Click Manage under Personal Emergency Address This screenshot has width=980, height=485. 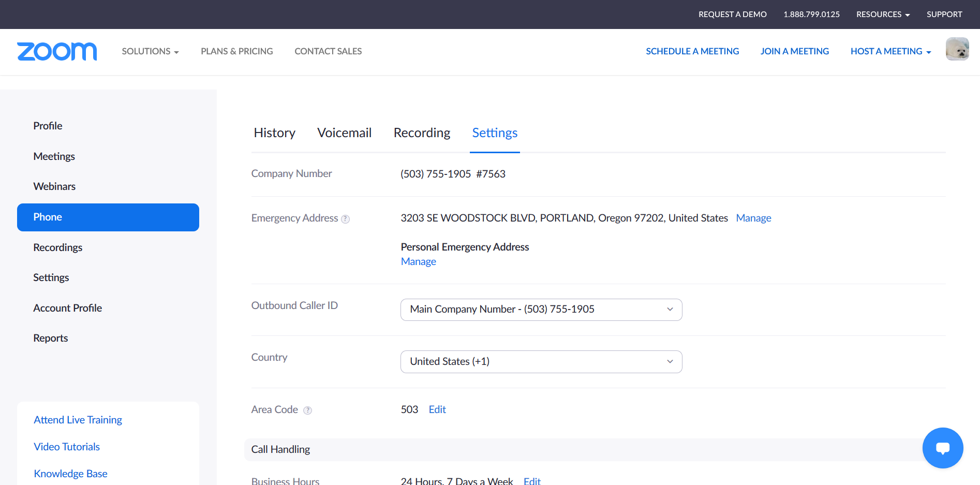tap(418, 261)
